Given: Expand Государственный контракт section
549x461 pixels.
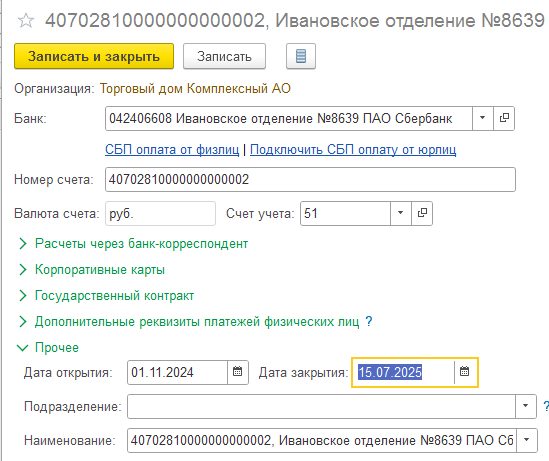Looking at the screenshot, I should tap(106, 295).
